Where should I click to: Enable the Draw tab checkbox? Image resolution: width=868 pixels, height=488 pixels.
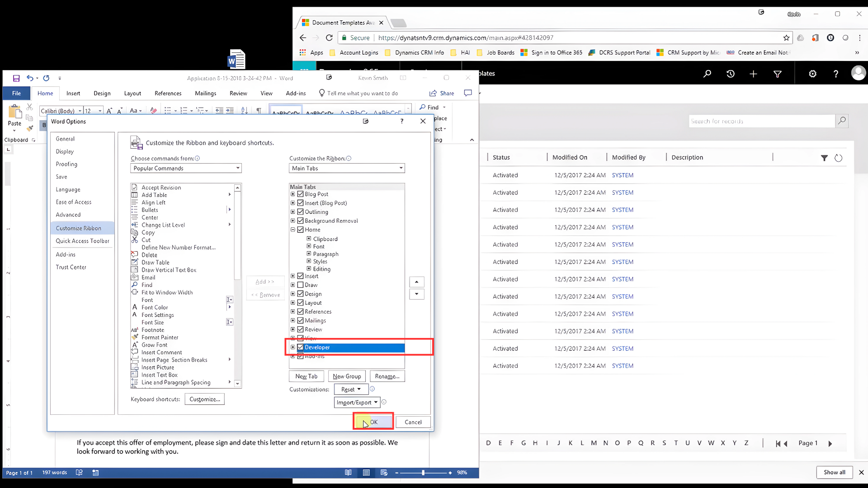(x=300, y=285)
